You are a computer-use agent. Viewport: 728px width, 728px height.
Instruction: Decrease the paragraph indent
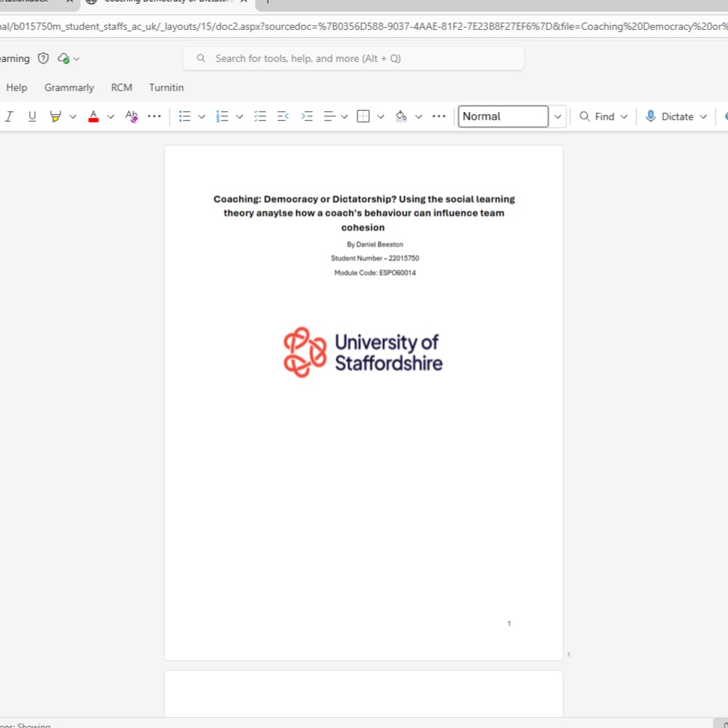coord(283,116)
